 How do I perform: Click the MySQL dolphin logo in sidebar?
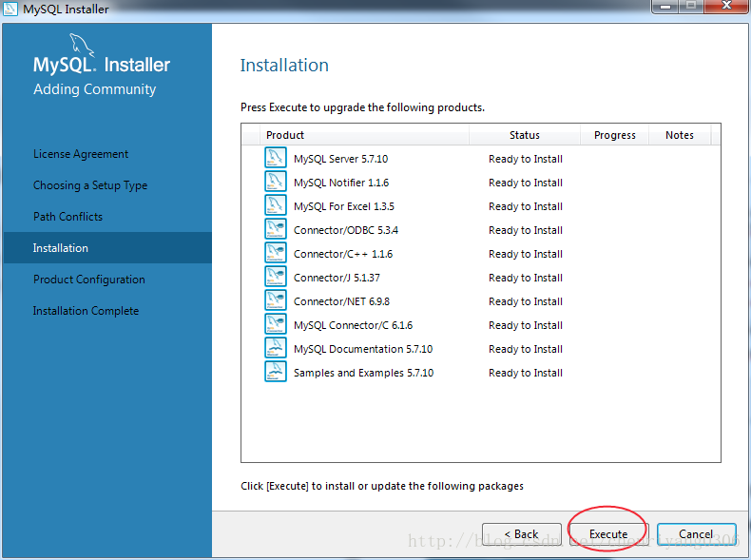[82, 45]
